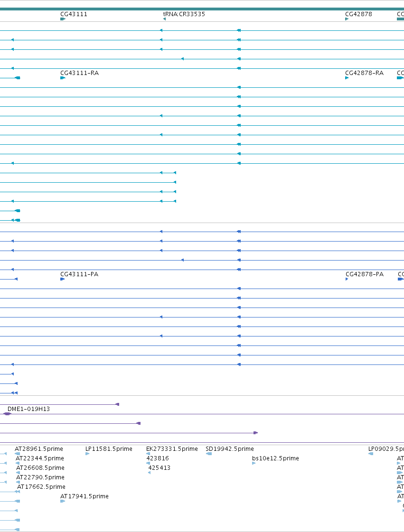This screenshot has width=404, height=532.
Task: Open the AT17662.5prime EST label
Action: 41,487
